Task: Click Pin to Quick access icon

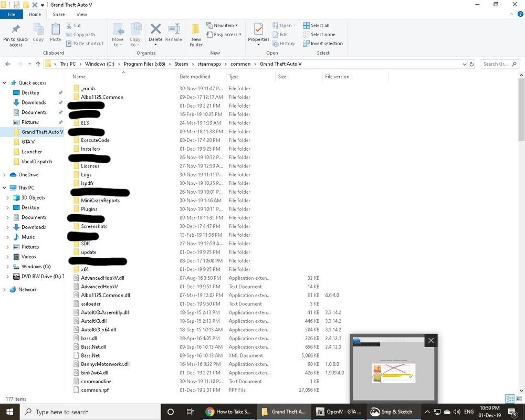Action: (x=16, y=29)
